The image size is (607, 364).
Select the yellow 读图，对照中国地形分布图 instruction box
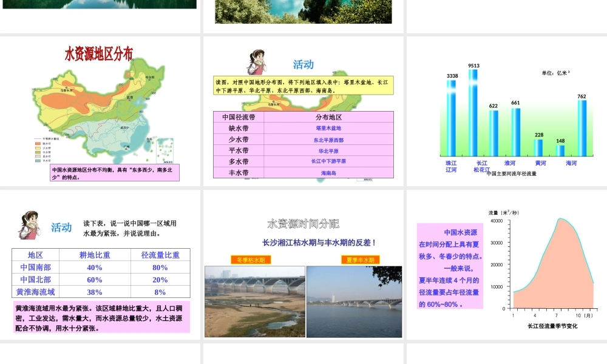click(303, 86)
